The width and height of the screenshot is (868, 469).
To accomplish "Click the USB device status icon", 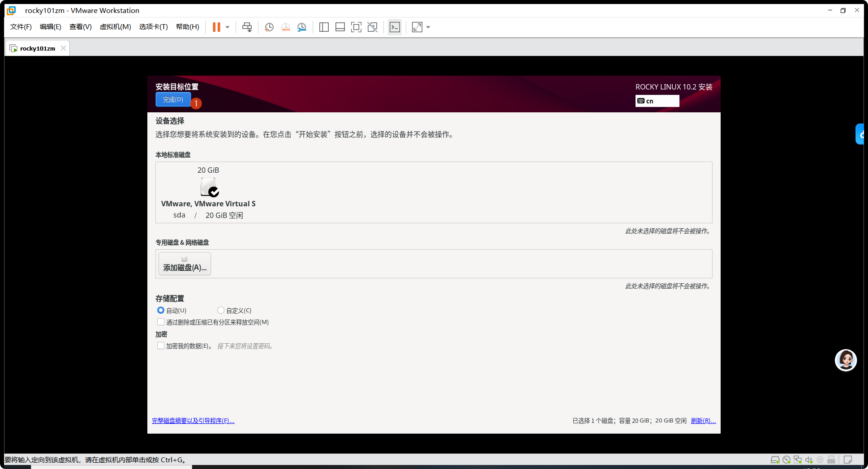I will point(831,460).
